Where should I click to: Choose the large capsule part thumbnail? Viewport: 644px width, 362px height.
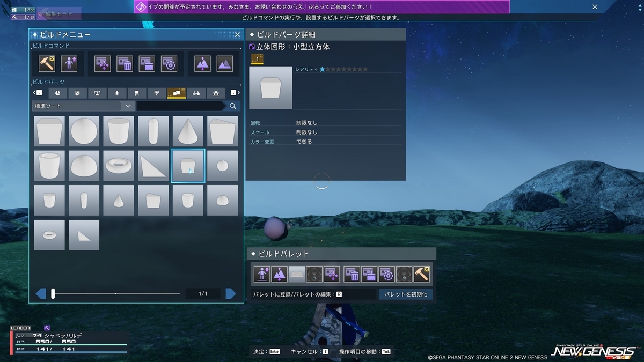pos(153,131)
